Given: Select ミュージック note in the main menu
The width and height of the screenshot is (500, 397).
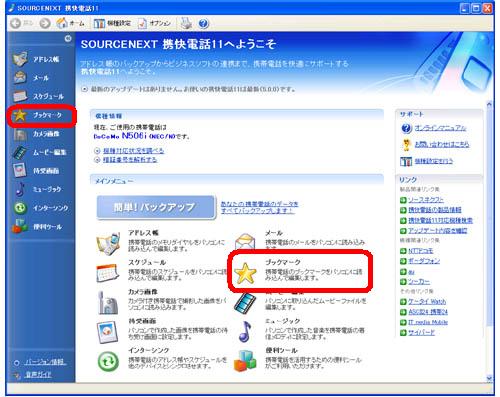Looking at the screenshot, I should click(245, 331).
